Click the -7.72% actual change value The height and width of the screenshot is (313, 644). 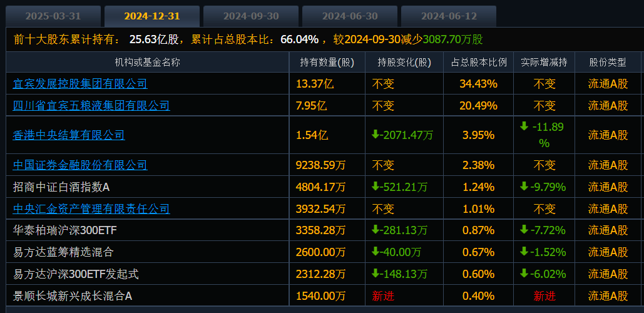click(x=543, y=231)
